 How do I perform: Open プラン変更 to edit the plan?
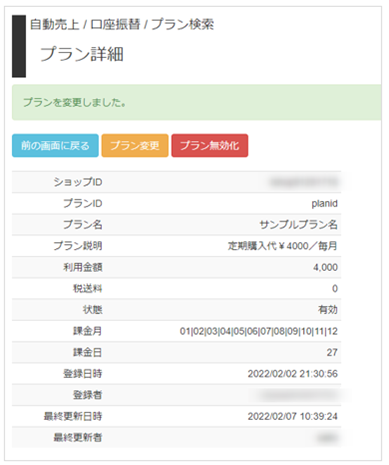[135, 145]
